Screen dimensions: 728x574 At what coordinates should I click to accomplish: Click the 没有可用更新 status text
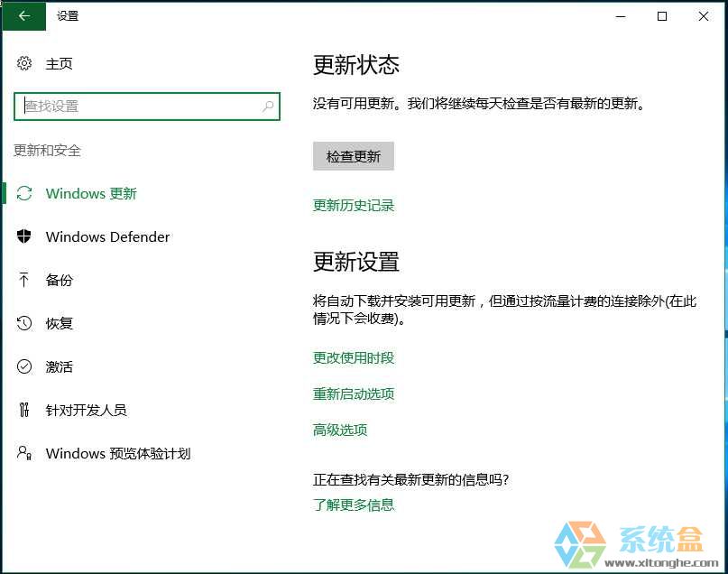pyautogui.click(x=479, y=103)
